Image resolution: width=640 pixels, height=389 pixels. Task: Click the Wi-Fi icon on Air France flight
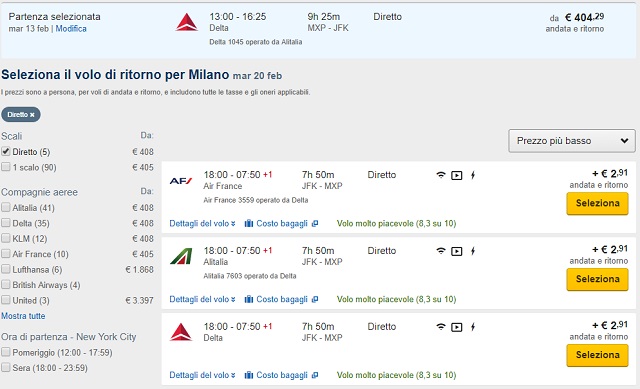click(441, 175)
